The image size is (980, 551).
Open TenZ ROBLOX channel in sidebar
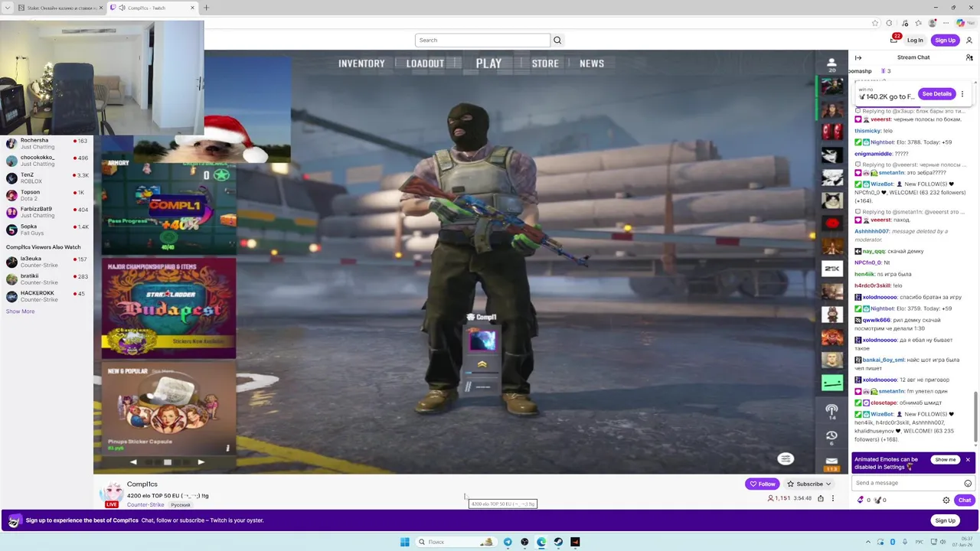(x=47, y=178)
